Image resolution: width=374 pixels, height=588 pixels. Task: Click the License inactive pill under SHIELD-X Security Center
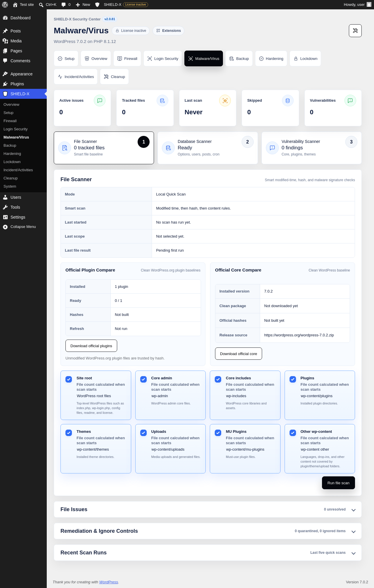click(131, 31)
